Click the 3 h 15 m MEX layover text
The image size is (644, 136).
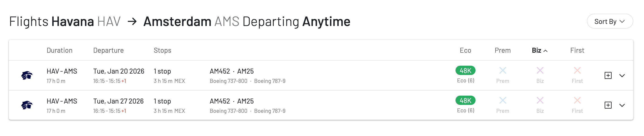click(x=169, y=81)
